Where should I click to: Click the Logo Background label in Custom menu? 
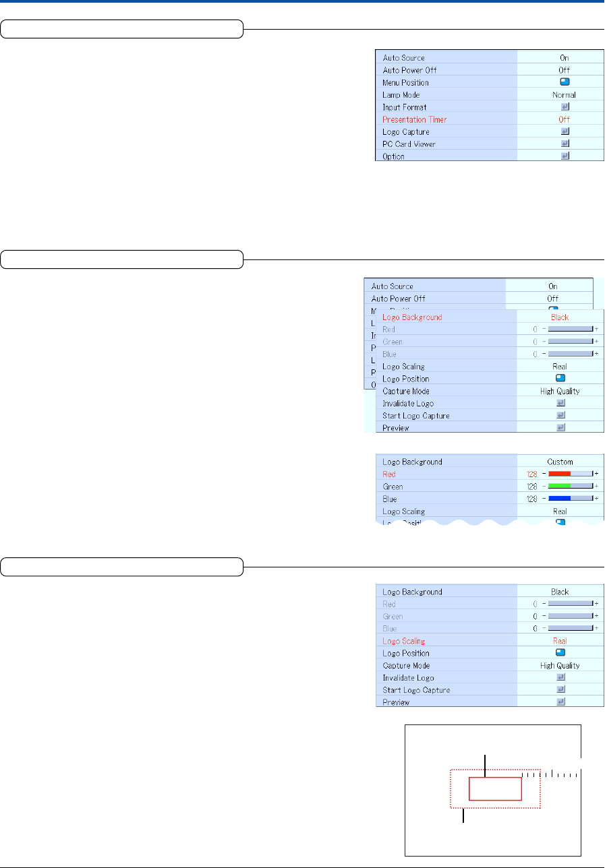tap(412, 462)
